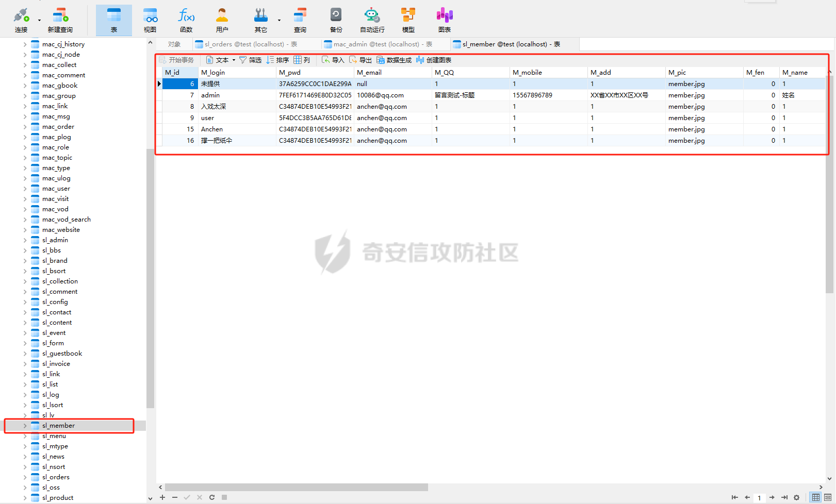
Task: Click the 筛选 filter button
Action: pos(250,60)
